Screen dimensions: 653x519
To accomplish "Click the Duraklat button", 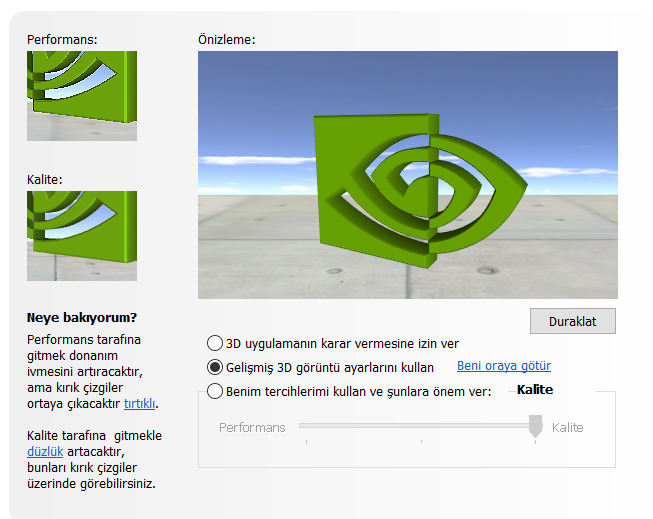I will pyautogui.click(x=573, y=321).
